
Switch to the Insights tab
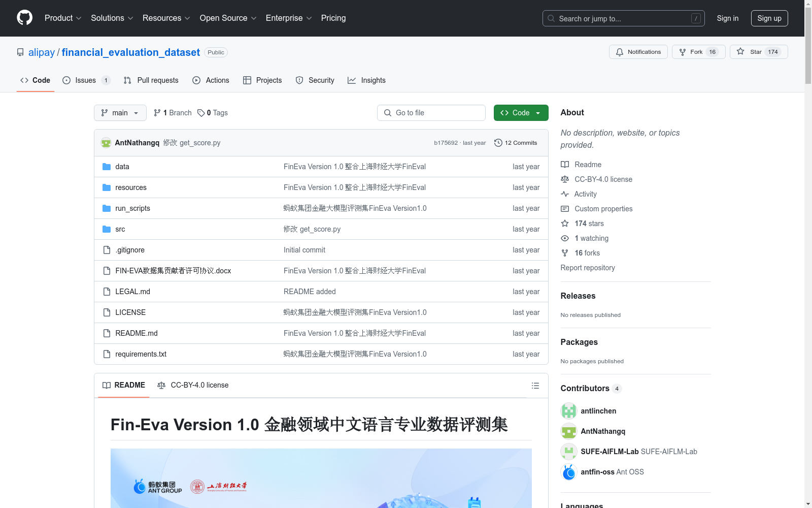coord(366,80)
